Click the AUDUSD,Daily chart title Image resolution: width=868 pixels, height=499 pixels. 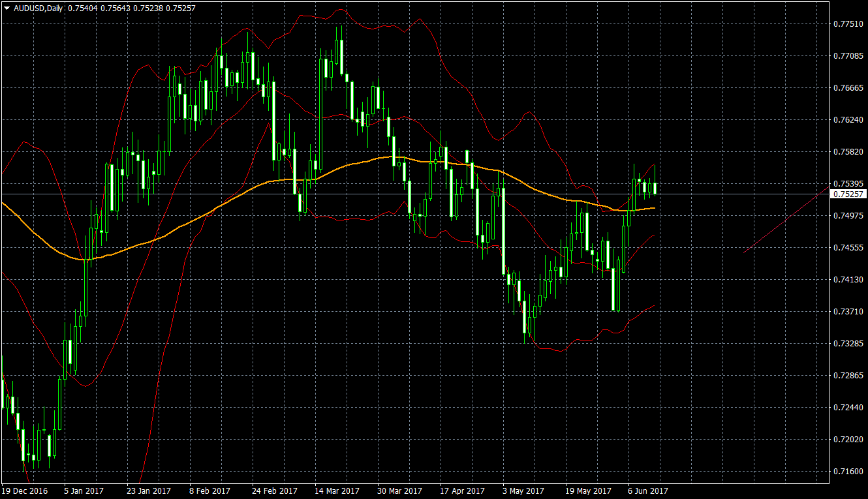[38, 8]
